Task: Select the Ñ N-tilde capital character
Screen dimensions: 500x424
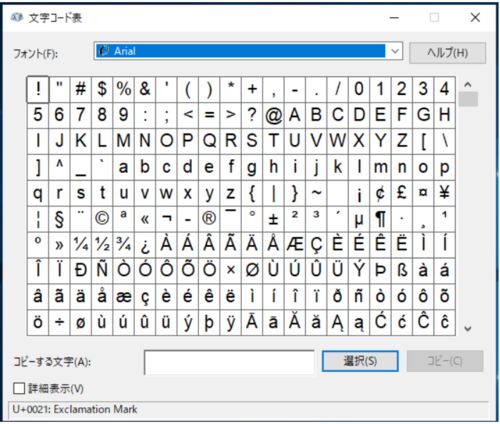Action: [x=102, y=271]
